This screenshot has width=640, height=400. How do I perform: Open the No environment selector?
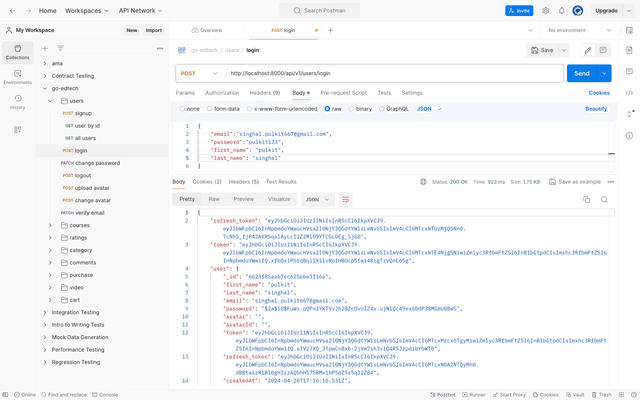pyautogui.click(x=579, y=30)
